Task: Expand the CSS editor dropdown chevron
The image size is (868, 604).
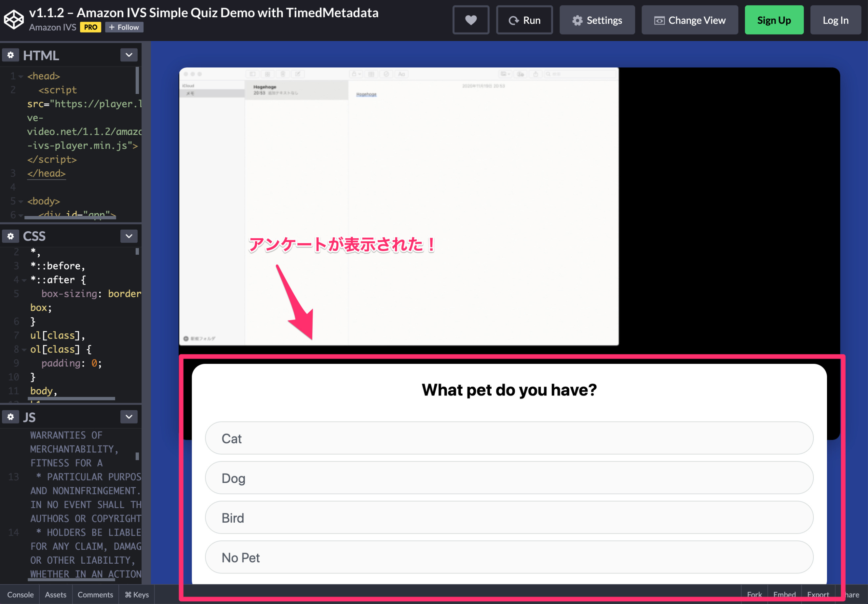Action: [x=129, y=236]
